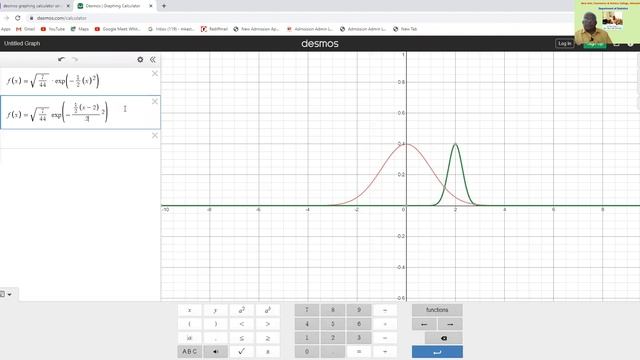640x360 pixels.
Task: Tap the square root key
Action: [x=242, y=351]
